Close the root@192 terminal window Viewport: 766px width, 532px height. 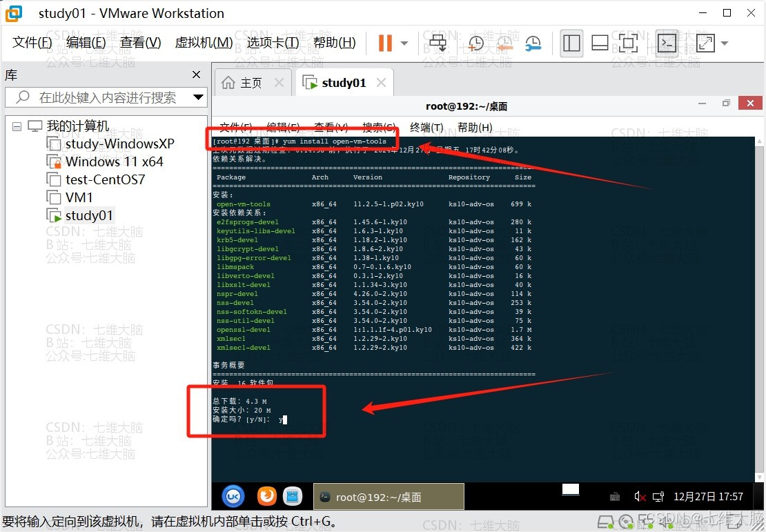click(750, 103)
